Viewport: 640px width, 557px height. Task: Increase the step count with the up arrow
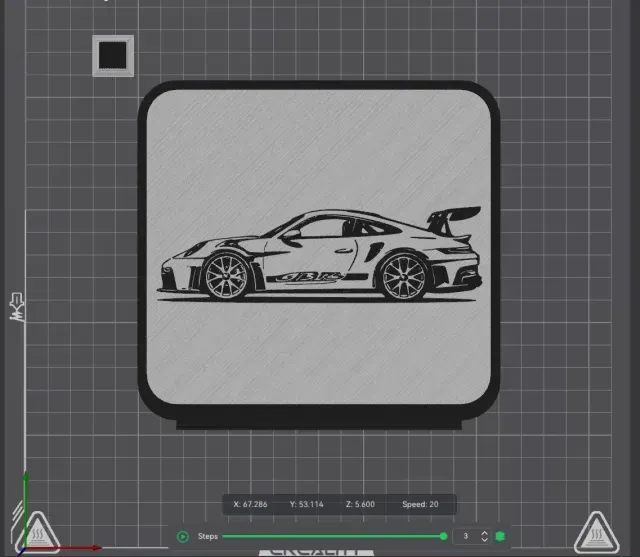tap(484, 533)
